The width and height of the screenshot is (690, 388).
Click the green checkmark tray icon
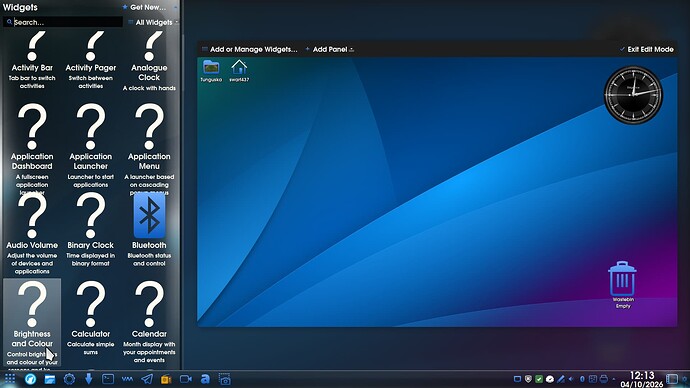coord(539,379)
